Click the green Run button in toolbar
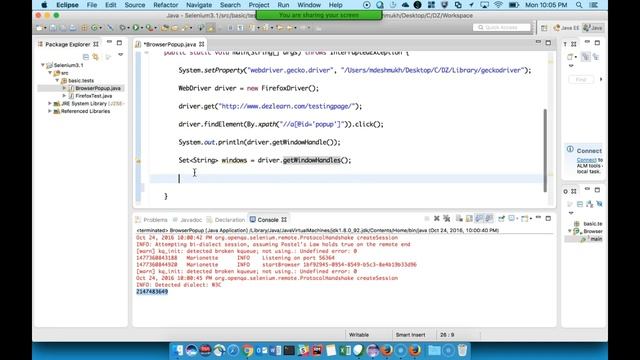This screenshot has height=360, width=640. click(x=136, y=28)
